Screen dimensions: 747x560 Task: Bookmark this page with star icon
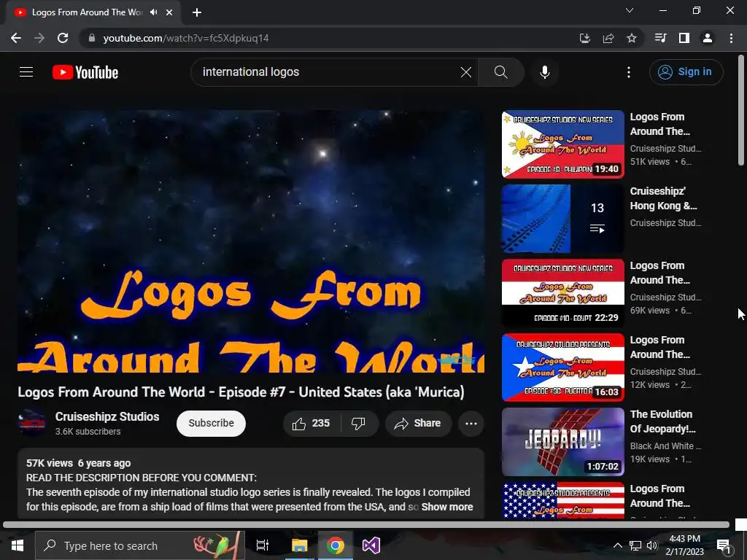coord(632,38)
